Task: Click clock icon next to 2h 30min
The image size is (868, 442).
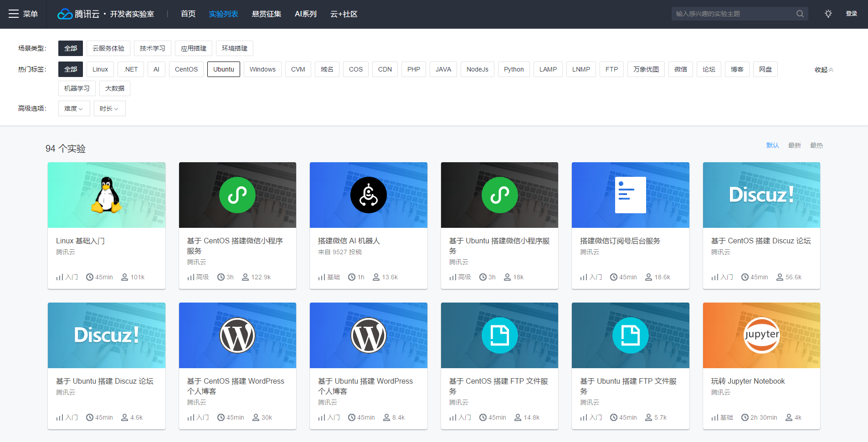Action: click(x=745, y=417)
